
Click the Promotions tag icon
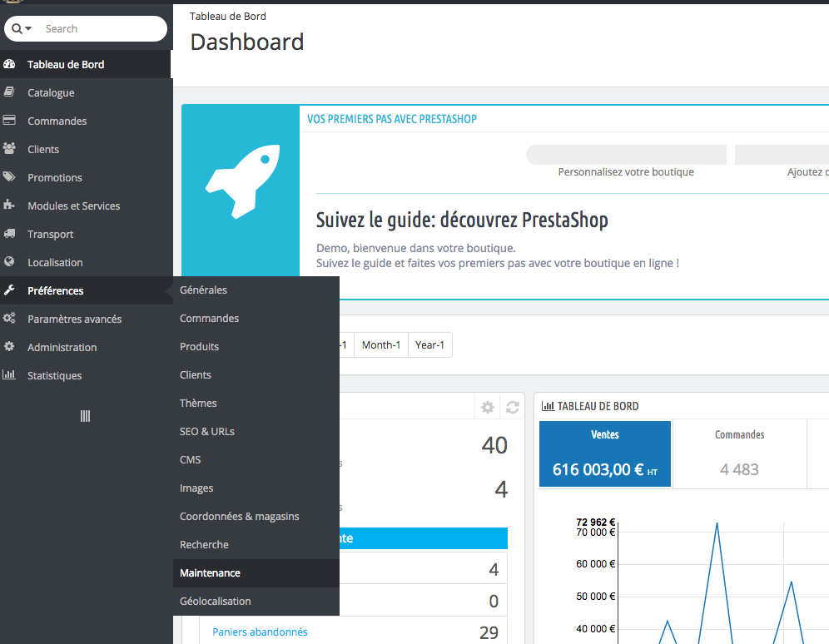point(10,177)
